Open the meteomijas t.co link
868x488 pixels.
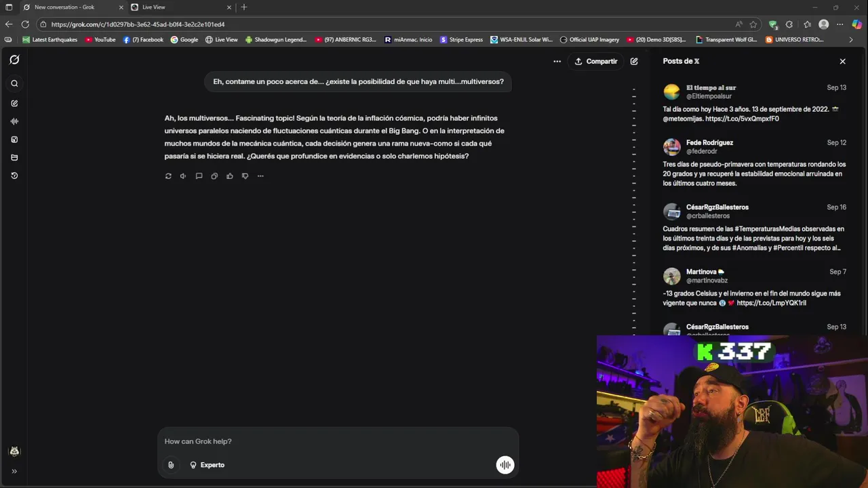(742, 119)
